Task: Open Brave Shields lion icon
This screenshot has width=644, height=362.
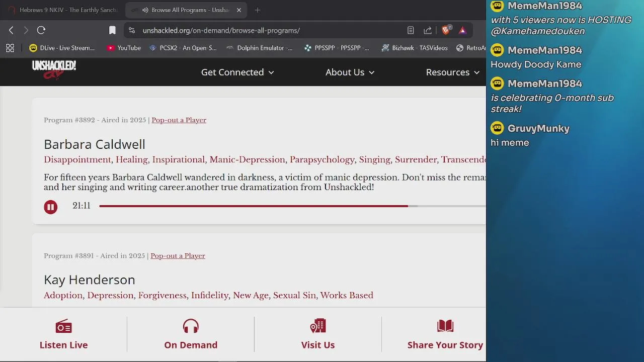Action: (445, 30)
